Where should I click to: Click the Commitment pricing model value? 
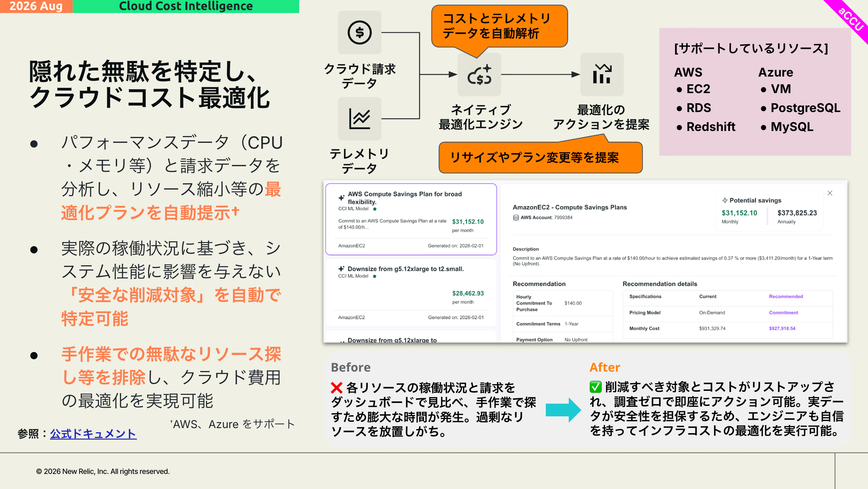pos(783,312)
